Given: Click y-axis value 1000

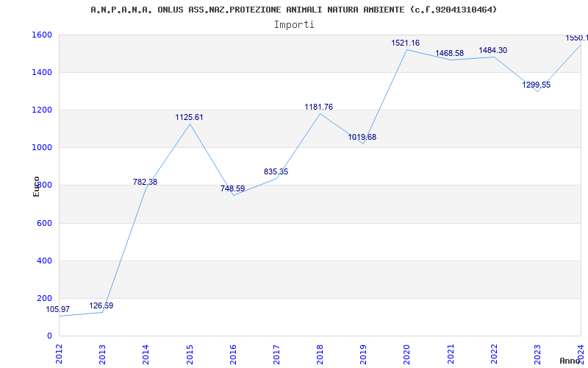Looking at the screenshot, I should (42, 148).
